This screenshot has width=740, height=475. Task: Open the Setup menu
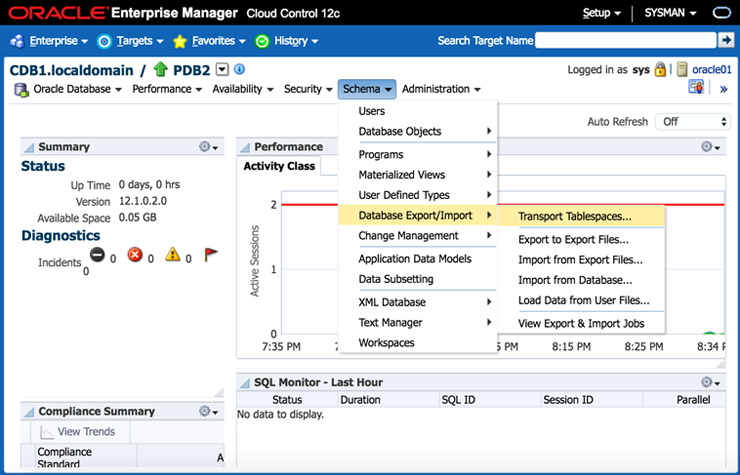pyautogui.click(x=602, y=13)
